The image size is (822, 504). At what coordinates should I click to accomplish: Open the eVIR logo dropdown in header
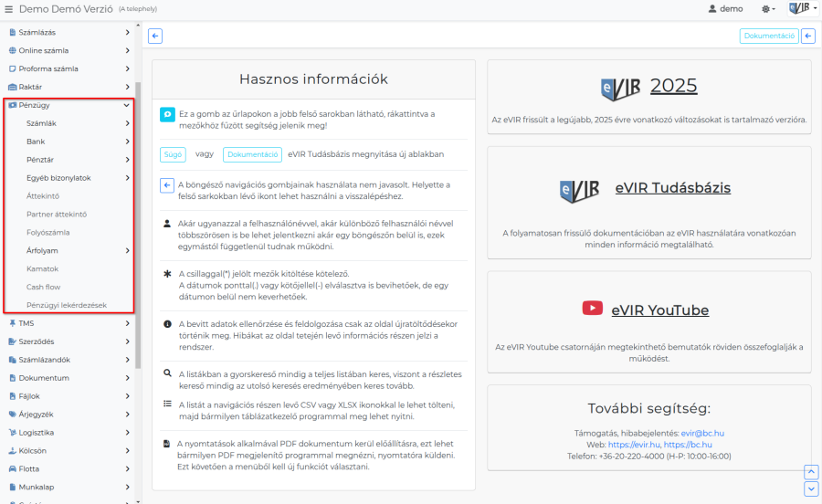(803, 8)
